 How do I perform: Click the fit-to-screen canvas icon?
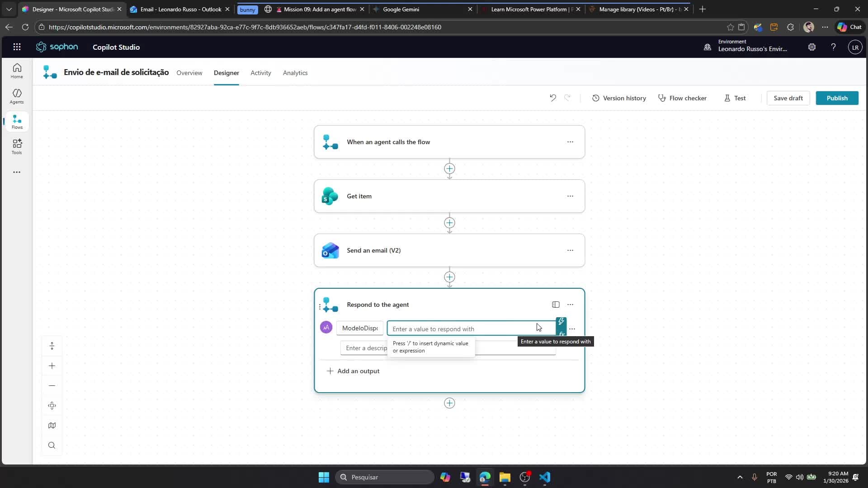coord(52,405)
